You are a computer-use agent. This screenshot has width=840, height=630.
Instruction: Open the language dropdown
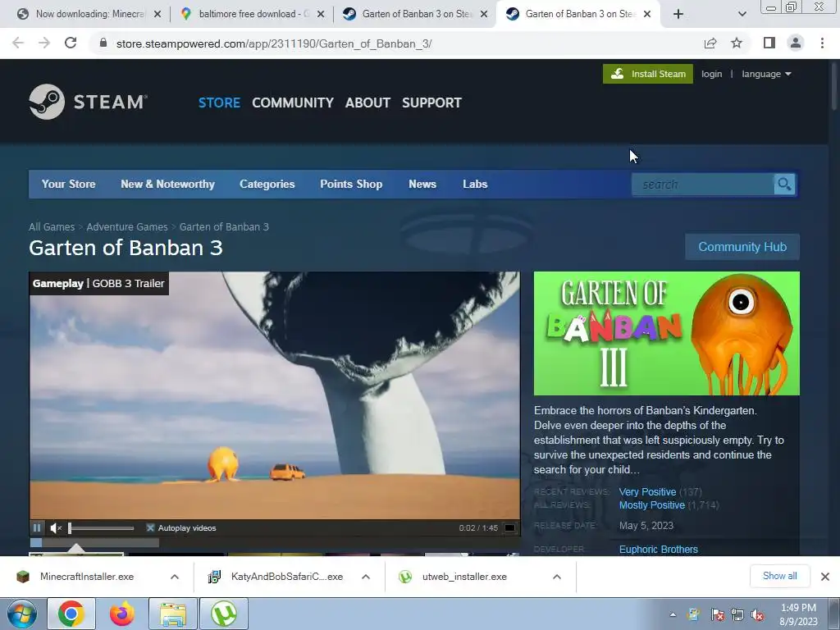click(766, 74)
